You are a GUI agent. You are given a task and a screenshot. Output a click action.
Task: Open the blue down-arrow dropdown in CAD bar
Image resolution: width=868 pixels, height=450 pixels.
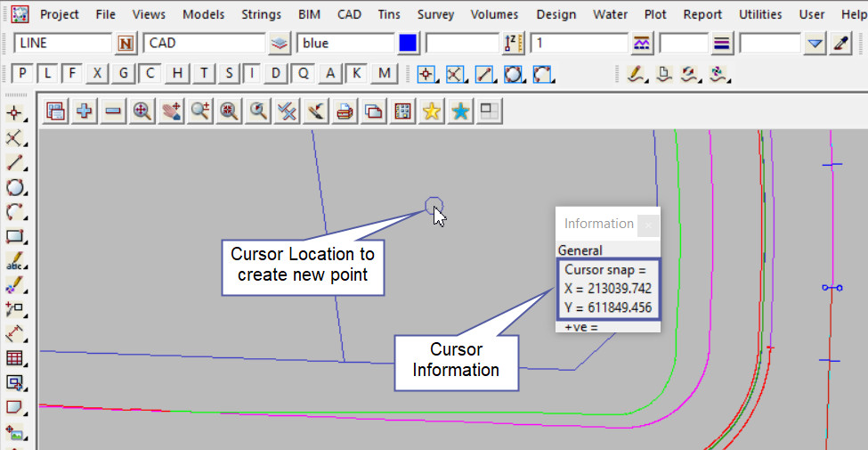tap(815, 43)
